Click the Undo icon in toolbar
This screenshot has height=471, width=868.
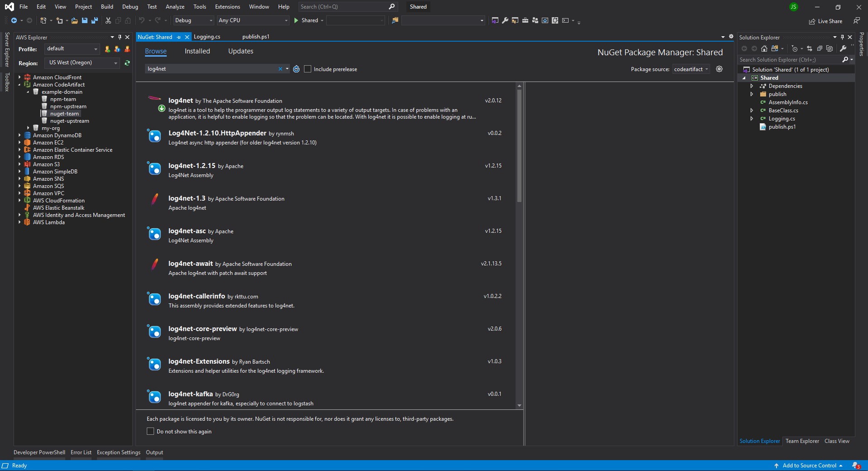[x=142, y=20]
